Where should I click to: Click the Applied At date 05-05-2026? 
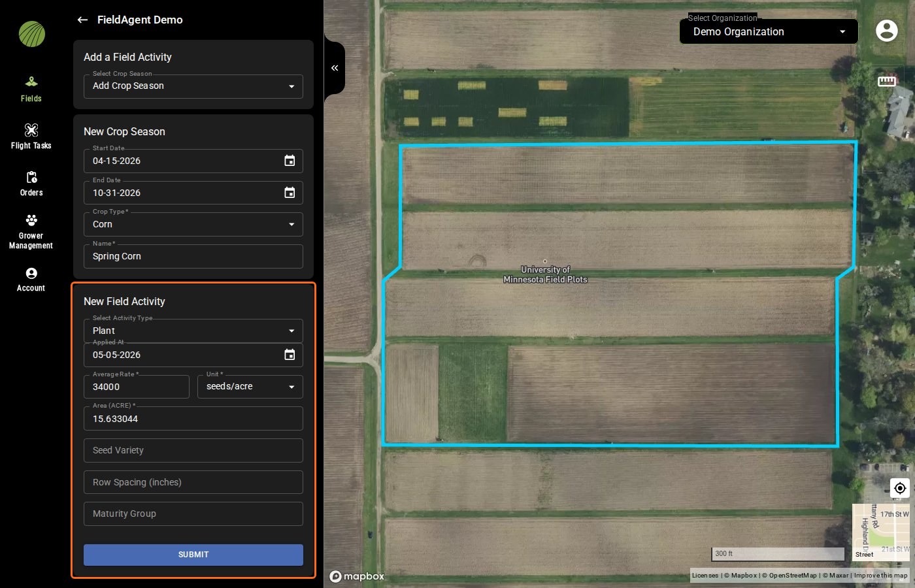pos(116,355)
